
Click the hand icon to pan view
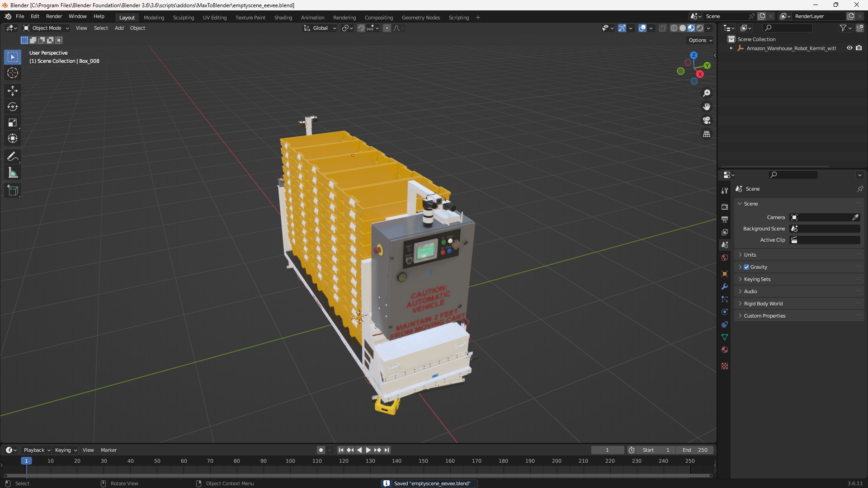pyautogui.click(x=707, y=107)
